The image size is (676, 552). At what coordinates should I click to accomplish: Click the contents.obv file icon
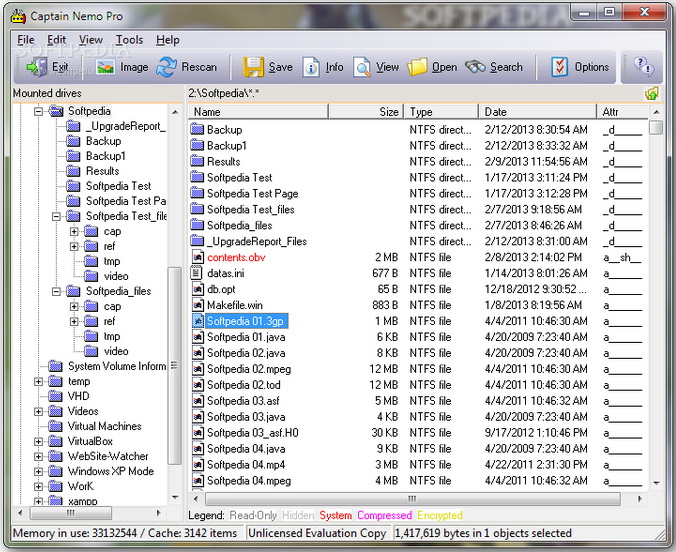(197, 257)
